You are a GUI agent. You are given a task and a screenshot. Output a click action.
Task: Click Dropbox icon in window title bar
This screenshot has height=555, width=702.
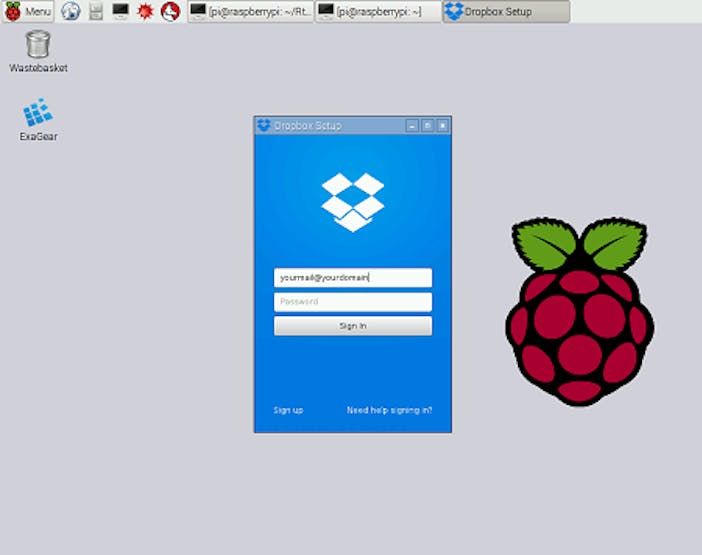[264, 126]
